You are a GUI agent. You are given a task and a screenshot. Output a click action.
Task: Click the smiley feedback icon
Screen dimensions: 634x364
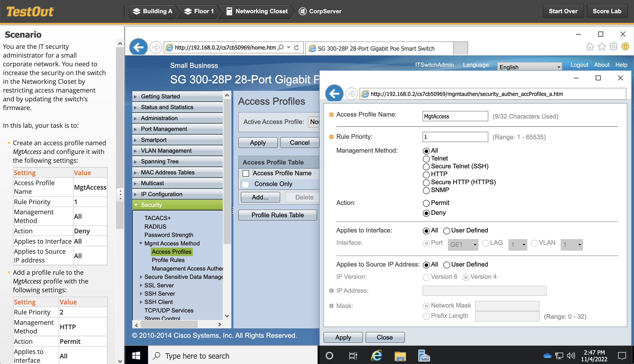(x=625, y=47)
